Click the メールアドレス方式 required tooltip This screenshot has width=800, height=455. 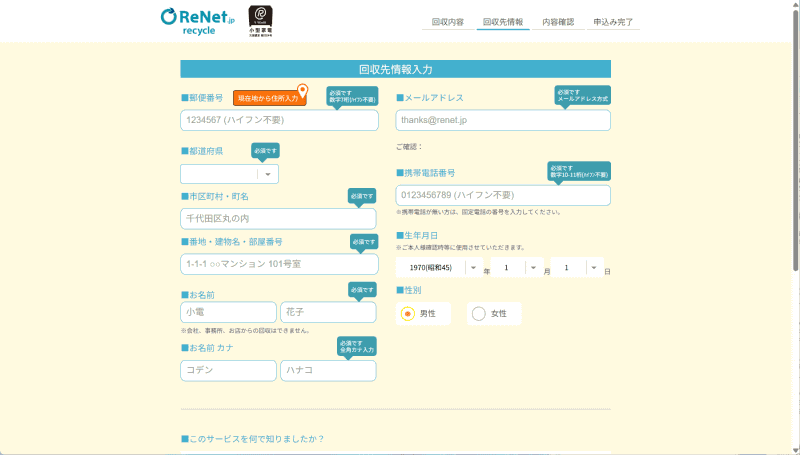pos(583,95)
